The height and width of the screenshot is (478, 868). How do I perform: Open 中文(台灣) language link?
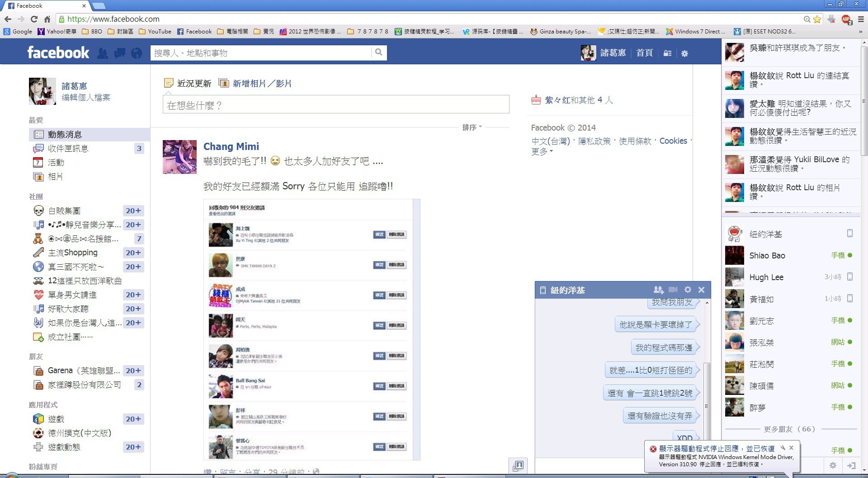[551, 141]
